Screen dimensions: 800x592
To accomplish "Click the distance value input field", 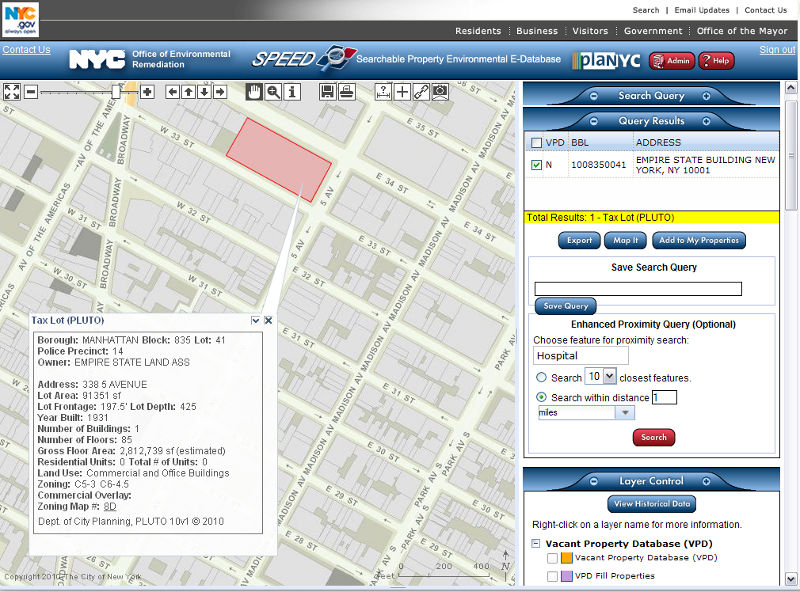I will (664, 398).
